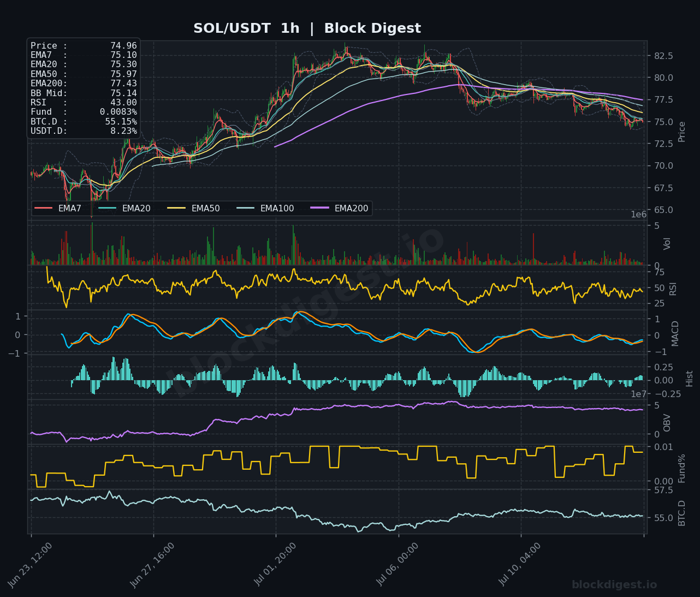Click the Jun 23, 12:00 date label
Image resolution: width=700 pixels, height=597 pixels.
(x=30, y=564)
